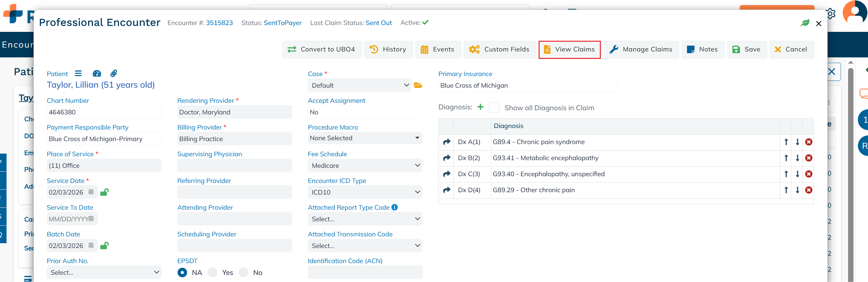Open the History toolbar item
Viewport: 868px width, 282px height.
[388, 49]
